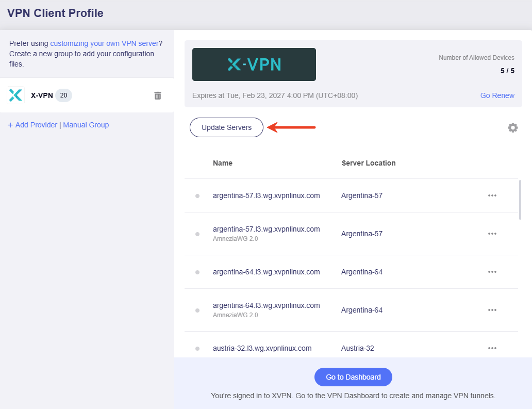Open more options for argentina-64 AmneziaWG row
The width and height of the screenshot is (532, 409).
[x=492, y=310]
